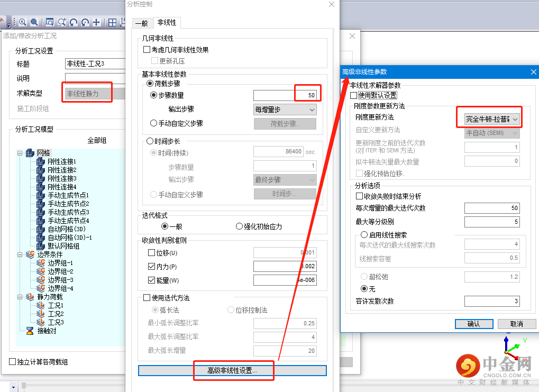Click the empty 说明 description field
Screen dimensions: 539x392
[x=95, y=78]
